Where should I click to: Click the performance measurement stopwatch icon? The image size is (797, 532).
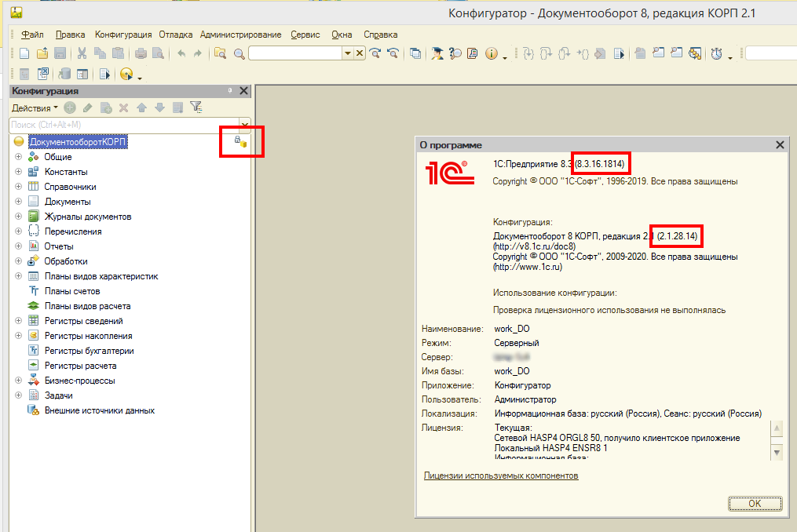[x=717, y=53]
